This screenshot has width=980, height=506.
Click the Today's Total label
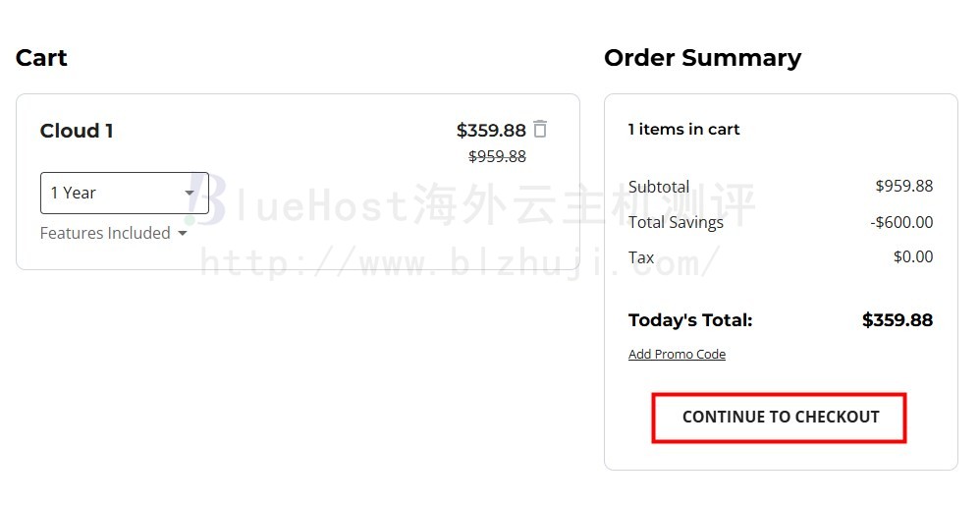(x=690, y=320)
